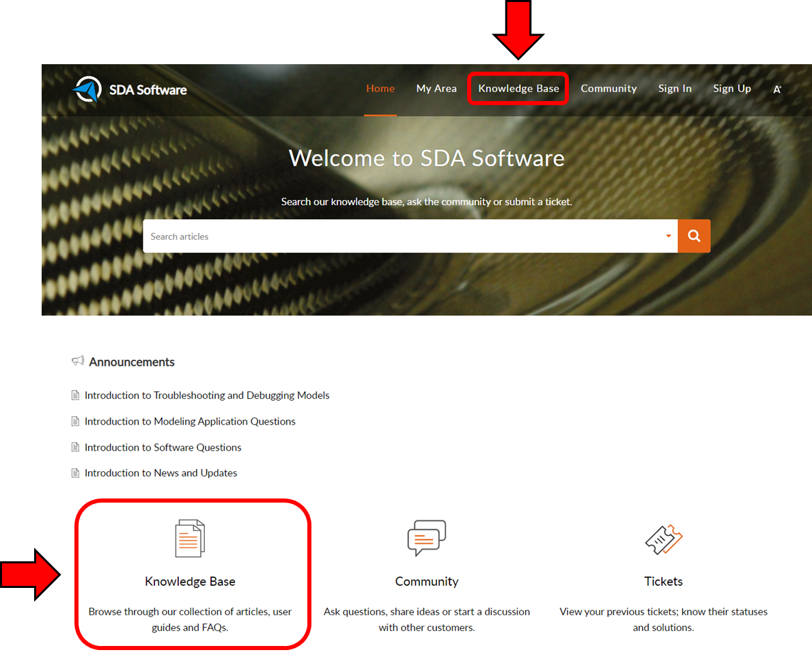
Task: Click the Announcements section heading
Action: point(132,362)
